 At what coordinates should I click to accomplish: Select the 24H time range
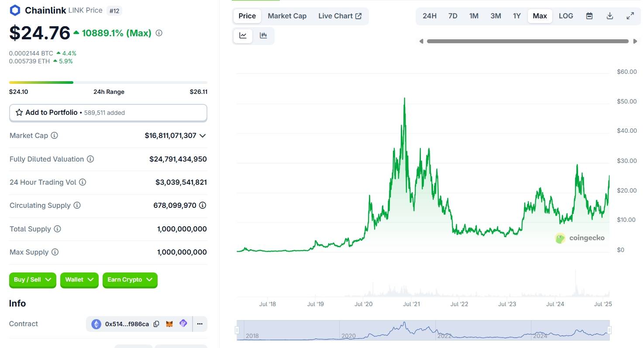coord(429,16)
